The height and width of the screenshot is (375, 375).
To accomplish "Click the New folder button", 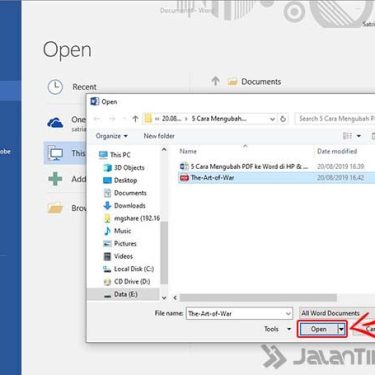I will 159,136.
